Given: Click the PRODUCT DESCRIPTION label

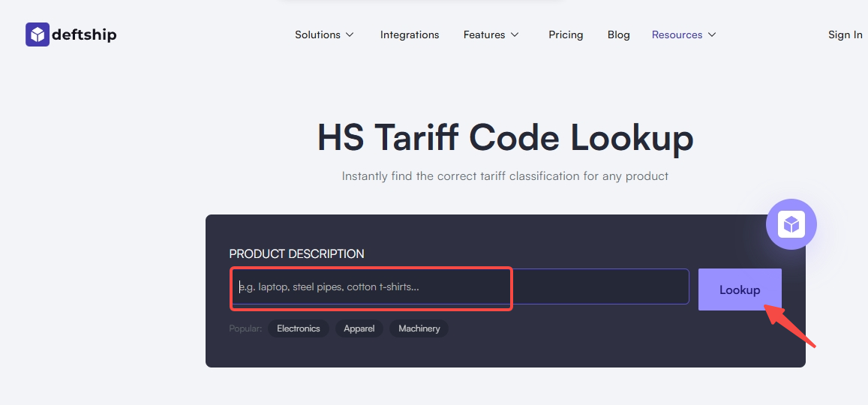Looking at the screenshot, I should pos(296,254).
